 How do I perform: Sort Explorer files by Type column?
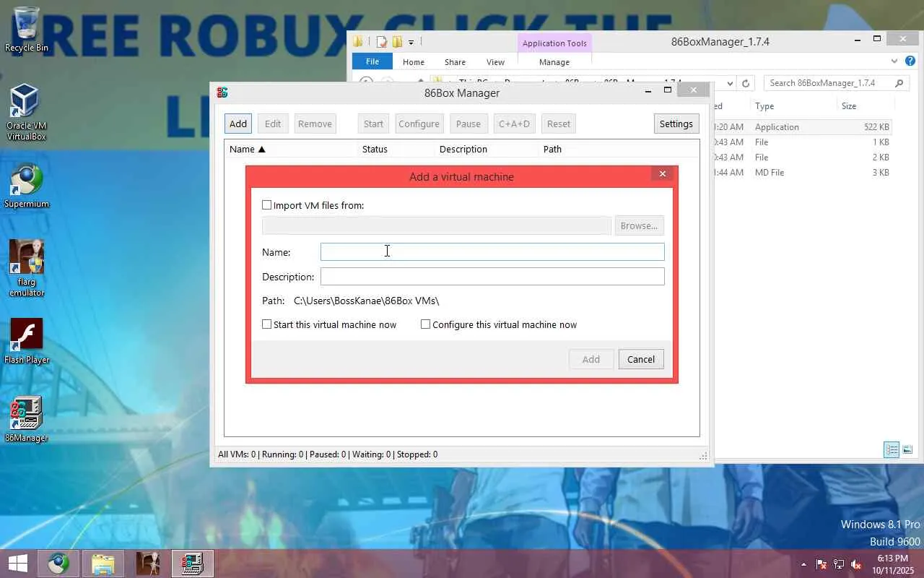793,106
